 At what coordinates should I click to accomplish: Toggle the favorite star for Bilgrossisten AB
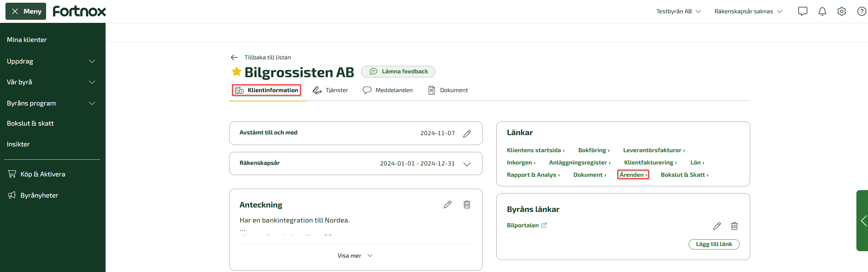(236, 72)
